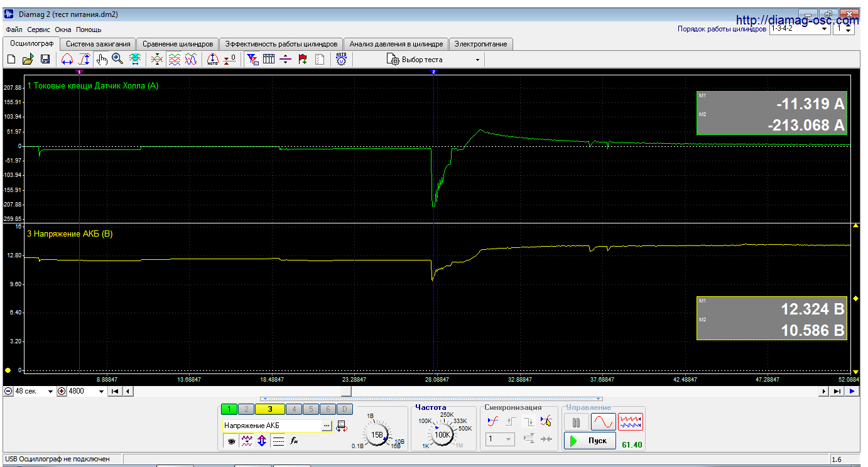The image size is (868, 467).
Task: Save recording with floppy disk icon
Action: pos(45,59)
